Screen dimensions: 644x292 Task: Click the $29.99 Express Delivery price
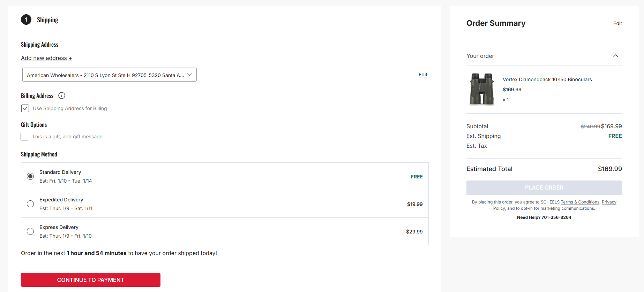(414, 232)
